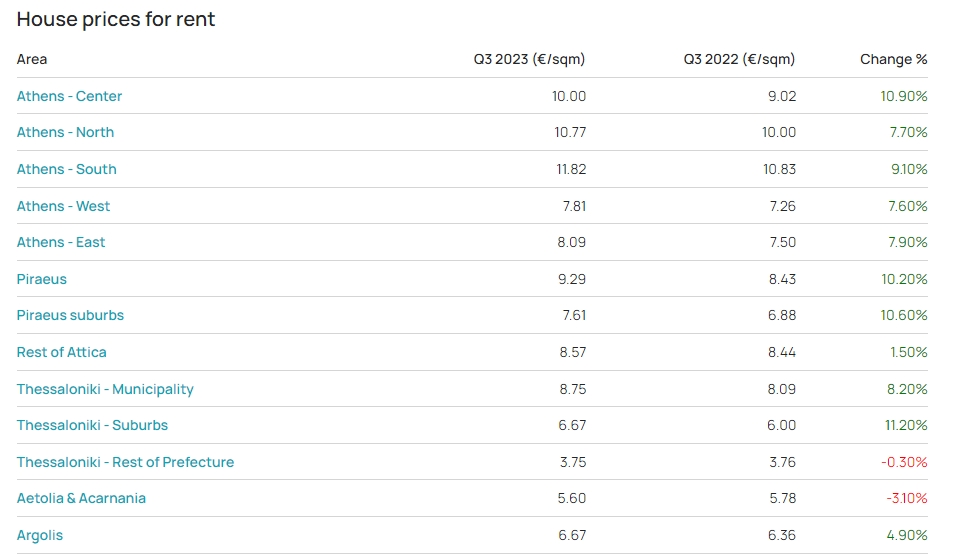
Task: Select Q3 2022 price 7.50 for Athens - East
Action: 783,242
